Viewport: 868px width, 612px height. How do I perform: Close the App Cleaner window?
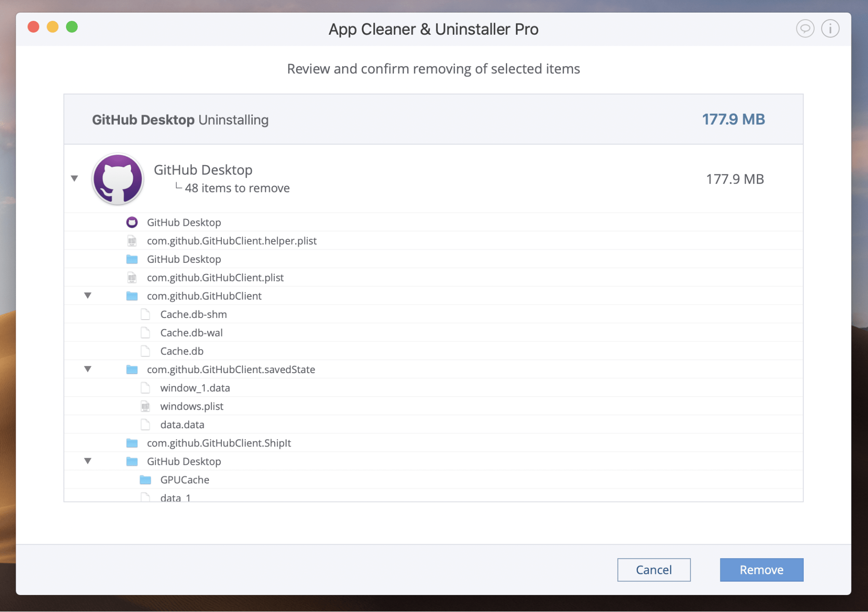point(33,27)
